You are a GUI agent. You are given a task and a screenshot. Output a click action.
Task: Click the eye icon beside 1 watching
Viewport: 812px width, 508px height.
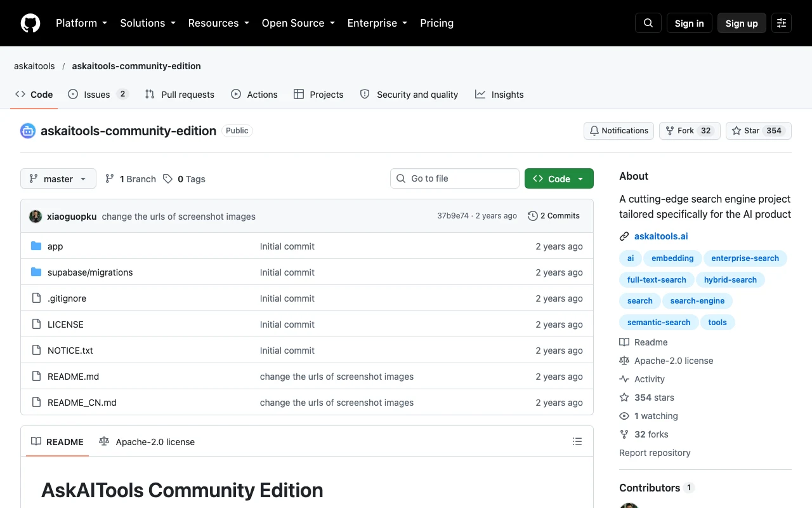tap(624, 416)
